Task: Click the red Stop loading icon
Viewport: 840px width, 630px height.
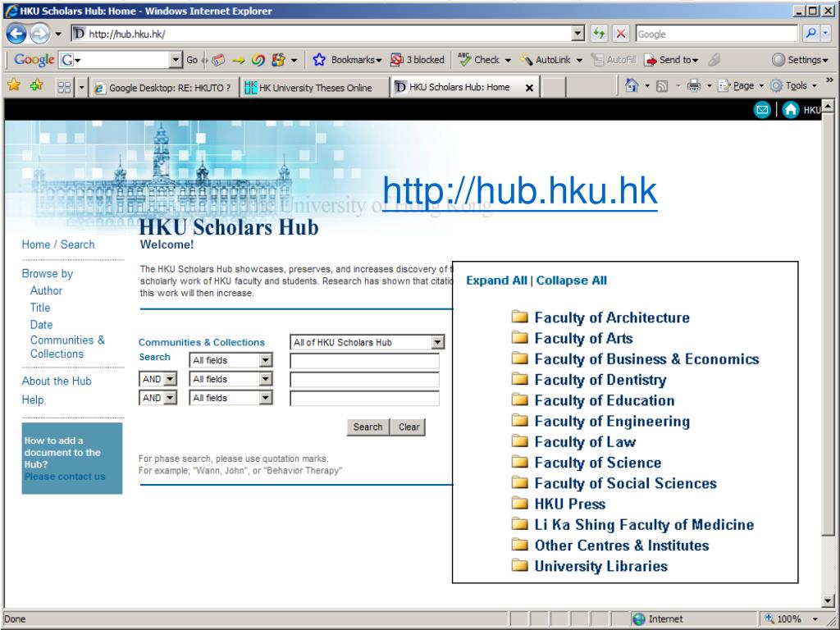Action: pyautogui.click(x=620, y=34)
